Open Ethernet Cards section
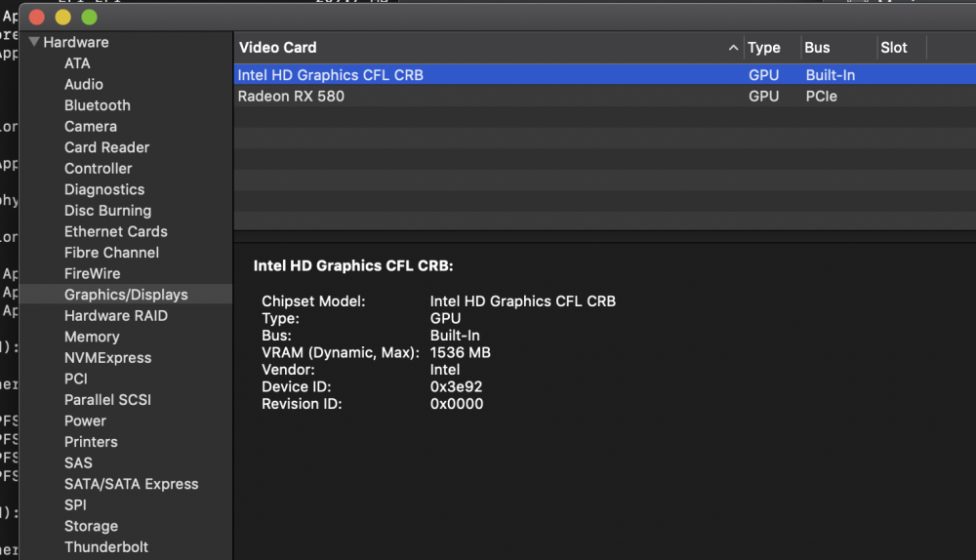The height and width of the screenshot is (560, 976). (x=116, y=231)
